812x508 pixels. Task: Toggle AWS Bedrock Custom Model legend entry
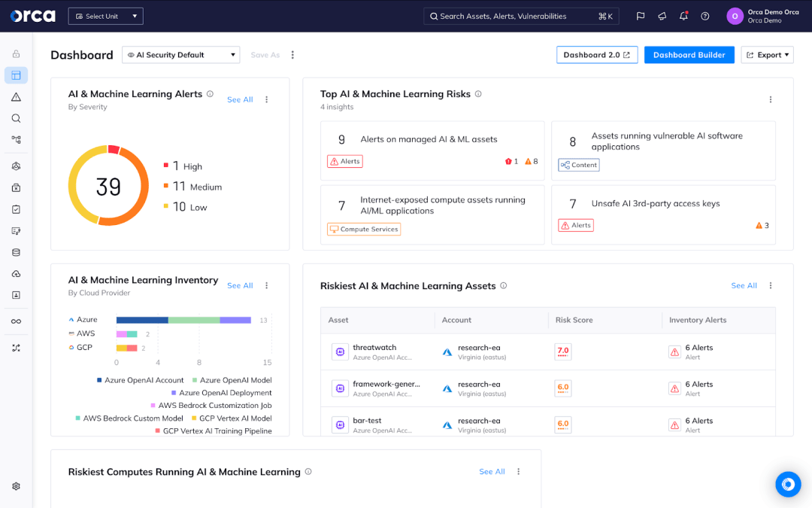coord(129,418)
